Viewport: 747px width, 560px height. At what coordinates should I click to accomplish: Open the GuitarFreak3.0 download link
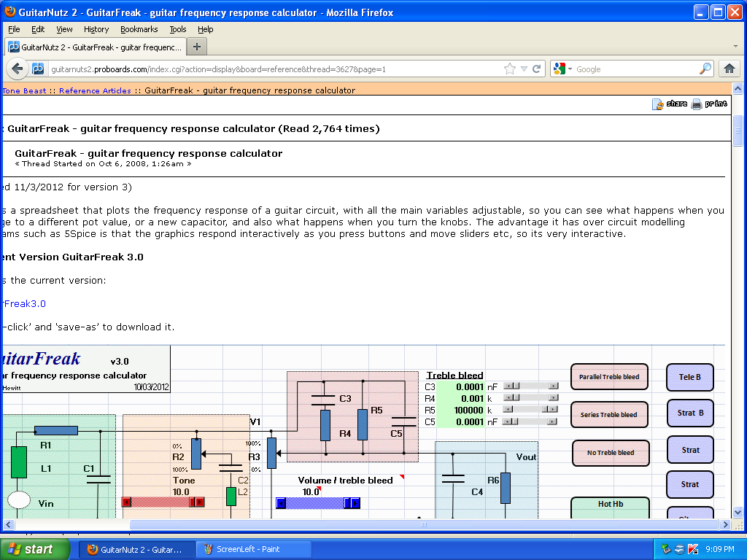[x=24, y=304]
